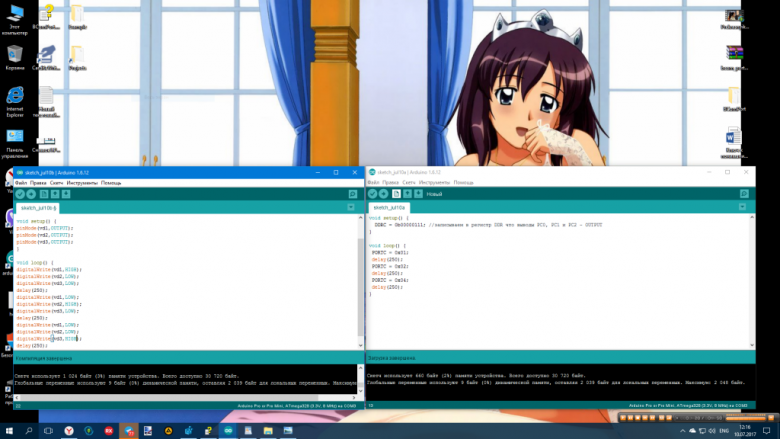The height and width of the screenshot is (439, 780).
Task: Click the 'void setup() {' line in sketch_jul10b
Action: click(x=36, y=221)
